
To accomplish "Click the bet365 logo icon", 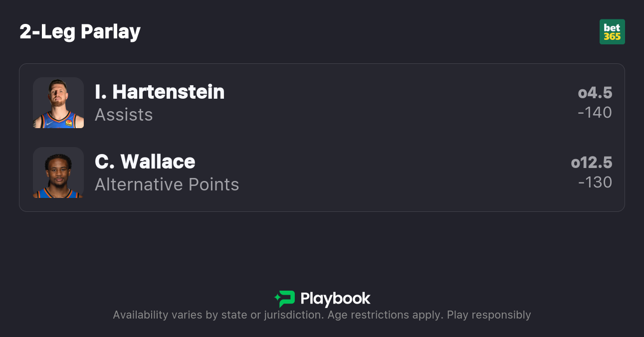I will (612, 32).
